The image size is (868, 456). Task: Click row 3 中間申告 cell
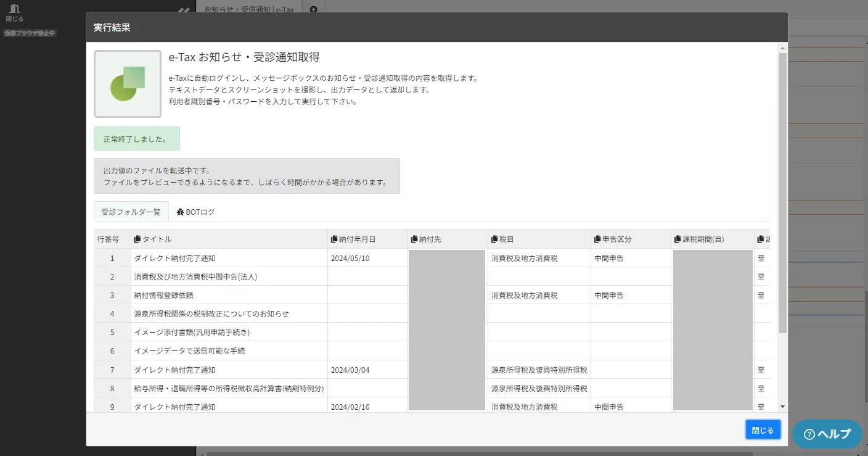(x=631, y=295)
